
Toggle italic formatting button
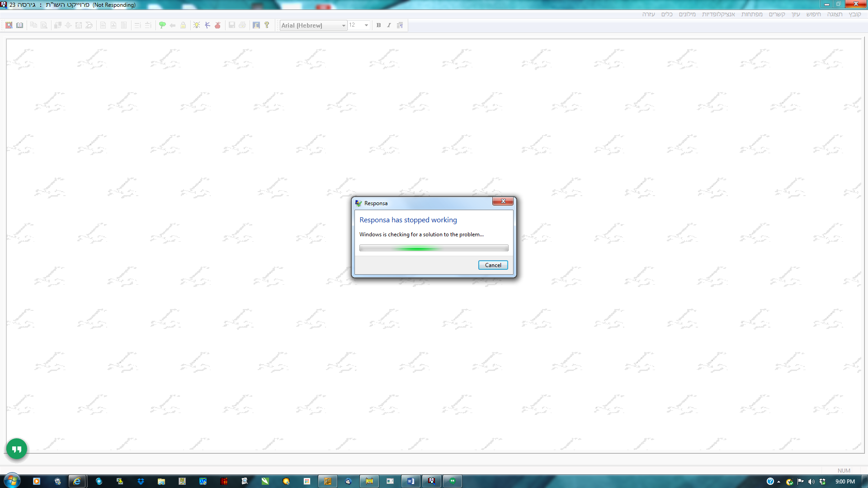click(x=389, y=25)
